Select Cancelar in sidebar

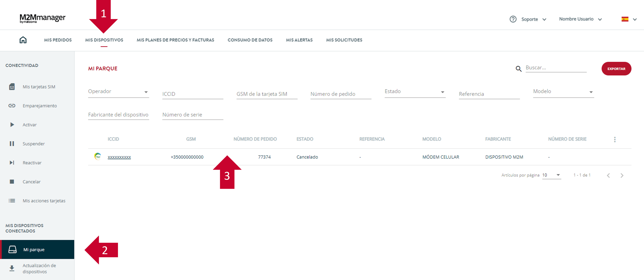37,182
